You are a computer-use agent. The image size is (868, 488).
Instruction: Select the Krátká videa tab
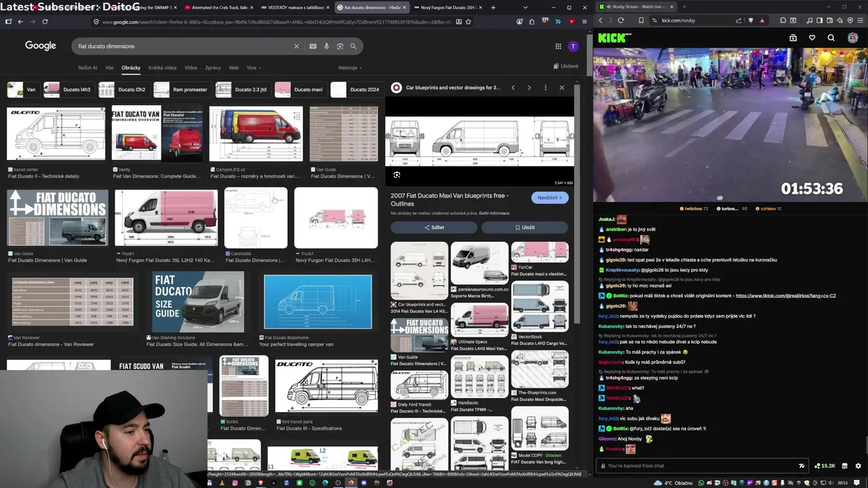click(x=162, y=68)
